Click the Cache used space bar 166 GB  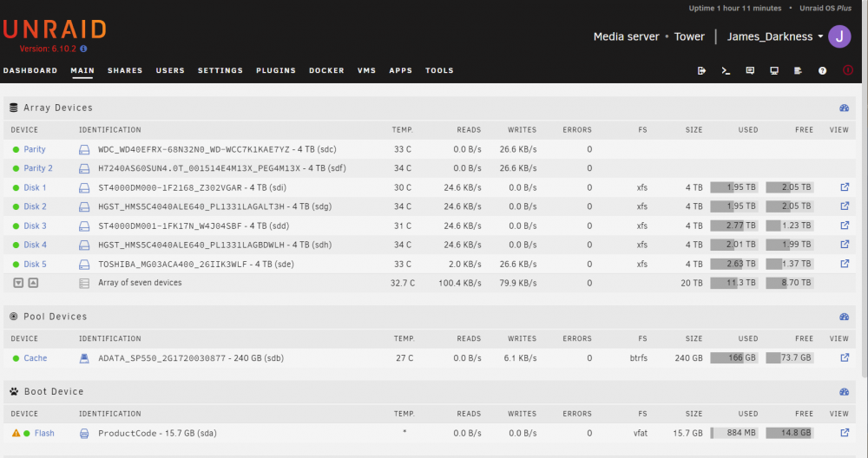[734, 358]
